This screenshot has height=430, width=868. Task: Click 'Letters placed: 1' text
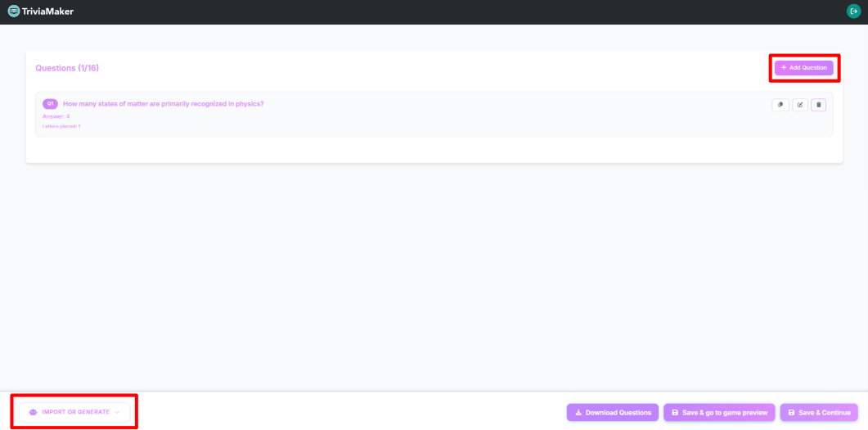point(61,126)
